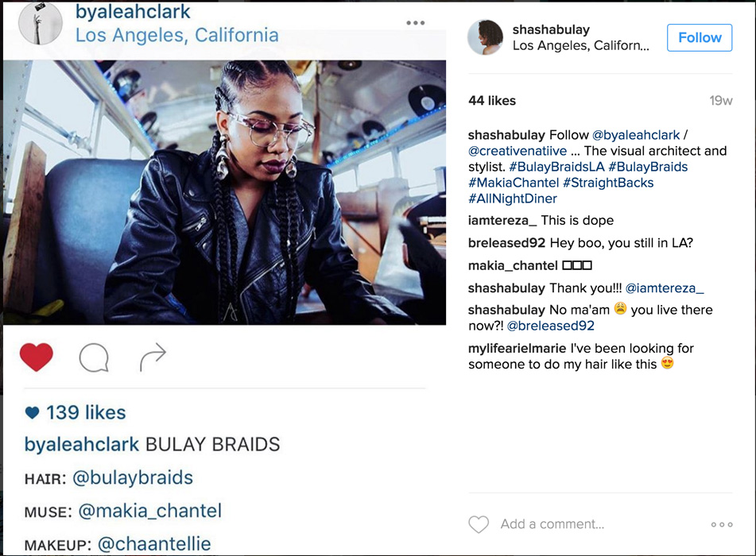
Task: Open Los Angeles, California location under byaleahclark
Action: pyautogui.click(x=177, y=35)
